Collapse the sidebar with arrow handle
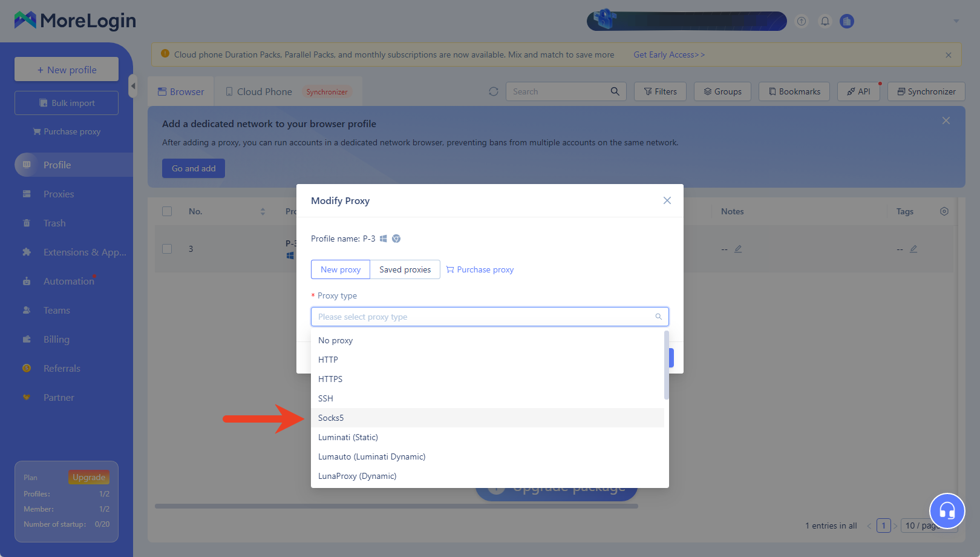Screen dimensions: 980x557 (133, 86)
